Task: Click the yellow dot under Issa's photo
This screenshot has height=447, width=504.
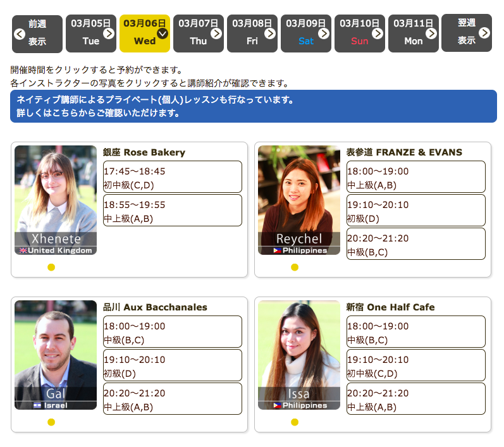Action: [x=295, y=422]
